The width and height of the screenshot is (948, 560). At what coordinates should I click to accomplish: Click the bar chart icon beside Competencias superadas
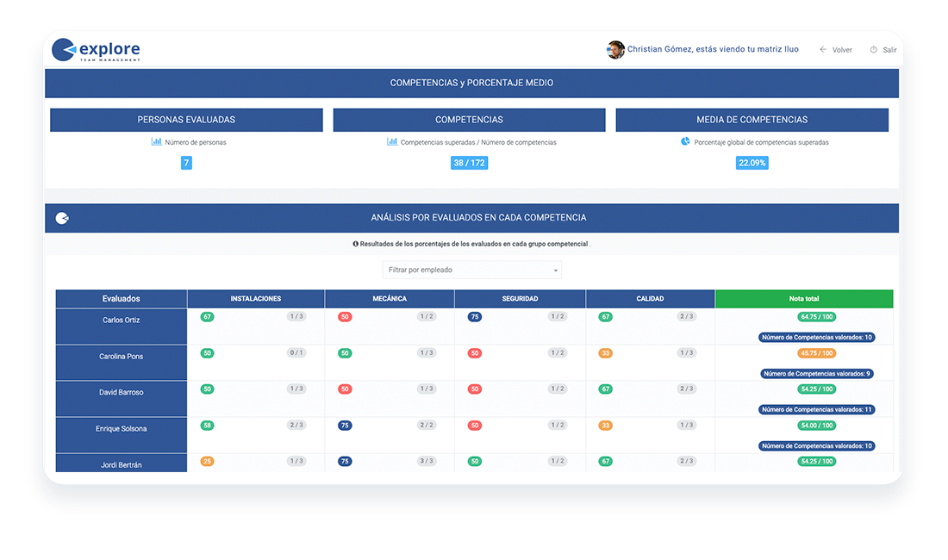[392, 142]
